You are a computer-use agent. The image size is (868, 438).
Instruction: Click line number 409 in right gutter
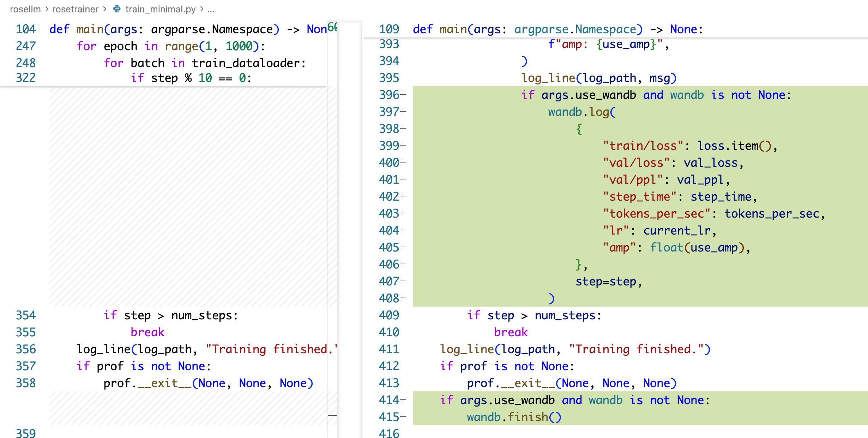coord(389,315)
